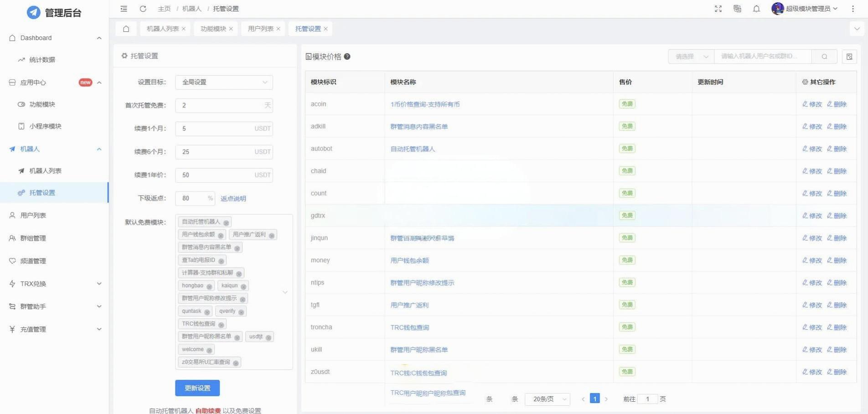The image size is (868, 414).
Task: Open the language translation icon
Action: tap(737, 9)
